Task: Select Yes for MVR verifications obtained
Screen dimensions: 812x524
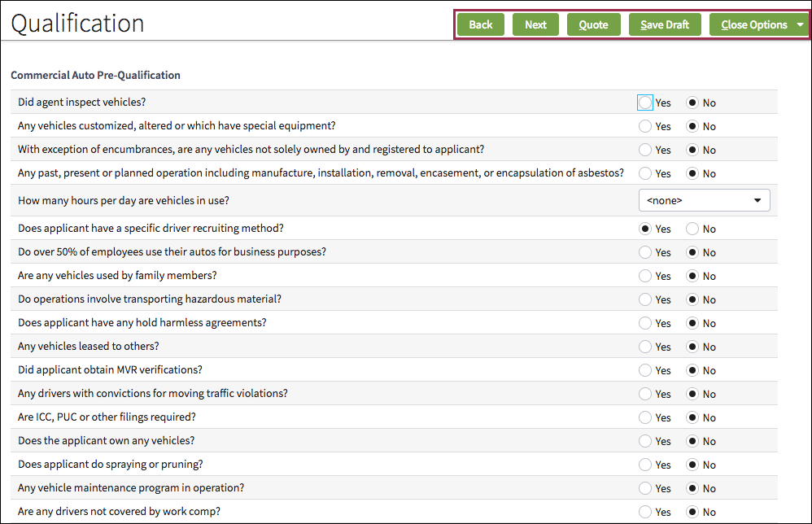Action: point(644,369)
